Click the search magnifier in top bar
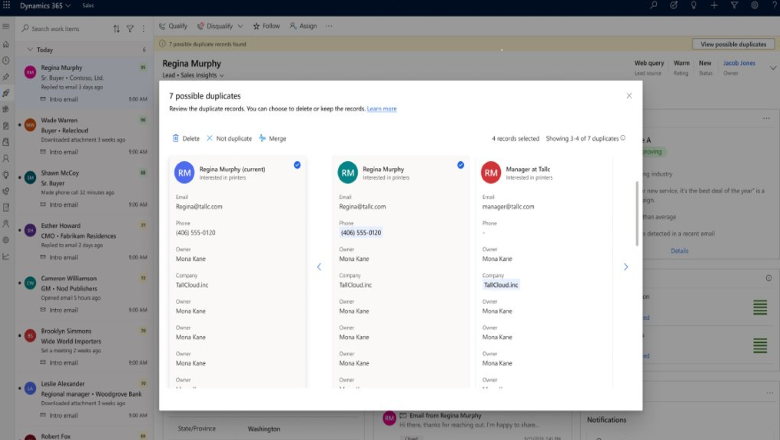This screenshot has height=440, width=780. pyautogui.click(x=654, y=5)
